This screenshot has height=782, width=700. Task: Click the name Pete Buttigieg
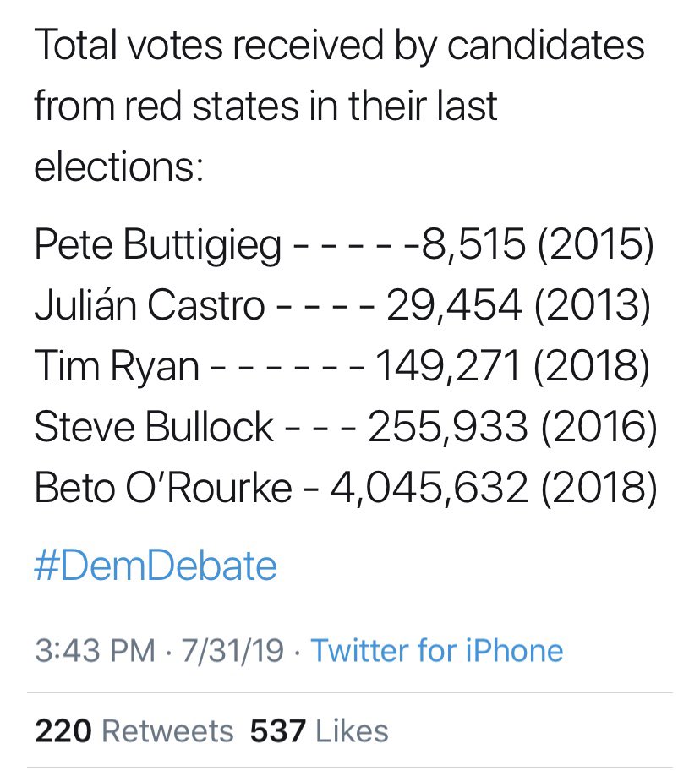pos(158,245)
